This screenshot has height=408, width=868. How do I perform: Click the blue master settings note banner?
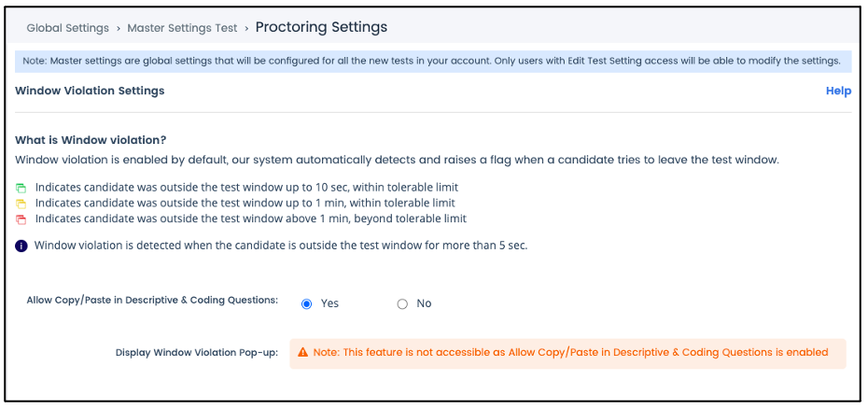[x=433, y=61]
